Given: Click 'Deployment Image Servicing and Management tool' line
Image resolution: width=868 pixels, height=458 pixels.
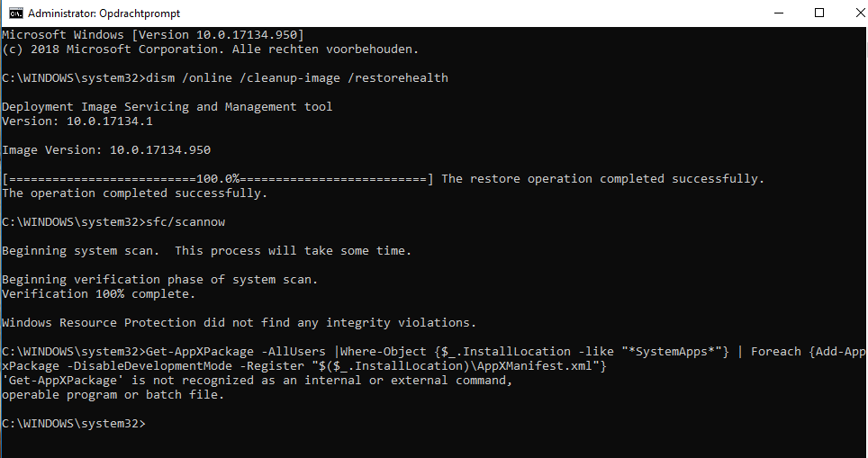Looking at the screenshot, I should click(167, 107).
